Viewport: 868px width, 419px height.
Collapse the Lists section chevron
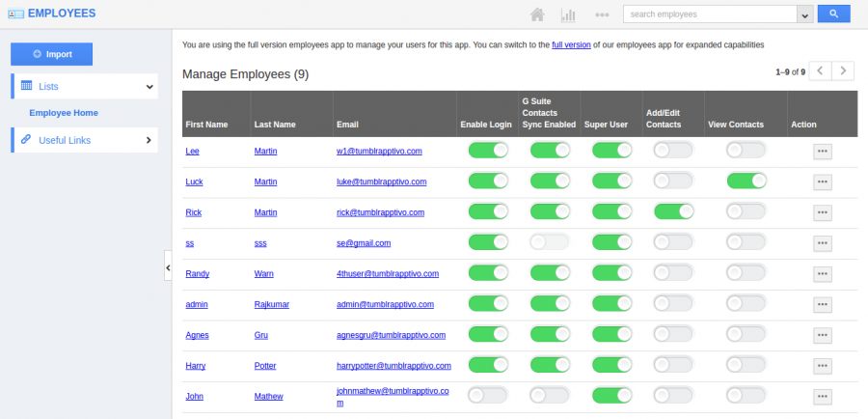point(149,87)
